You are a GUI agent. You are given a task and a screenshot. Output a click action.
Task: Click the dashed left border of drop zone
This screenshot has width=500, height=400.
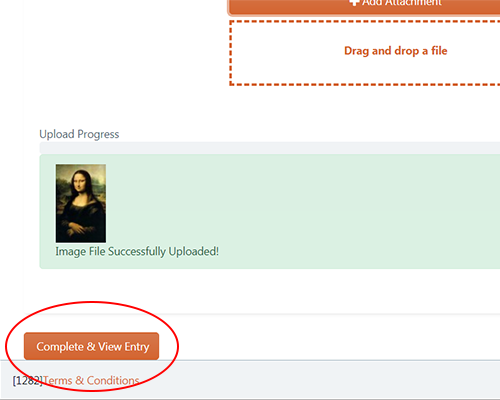click(x=231, y=53)
